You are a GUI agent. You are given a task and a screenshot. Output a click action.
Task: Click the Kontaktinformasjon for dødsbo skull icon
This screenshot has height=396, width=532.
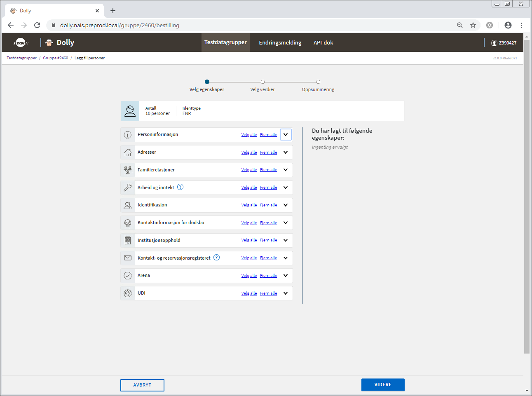point(128,223)
